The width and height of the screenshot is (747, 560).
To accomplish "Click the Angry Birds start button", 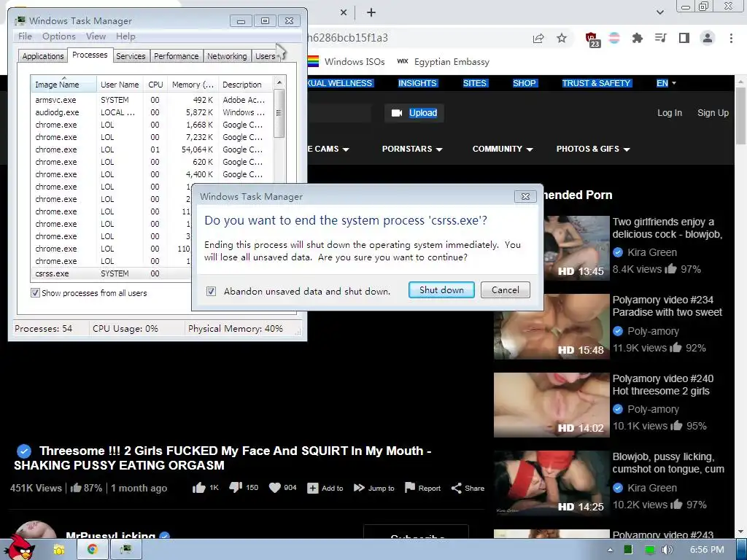I will (x=20, y=548).
